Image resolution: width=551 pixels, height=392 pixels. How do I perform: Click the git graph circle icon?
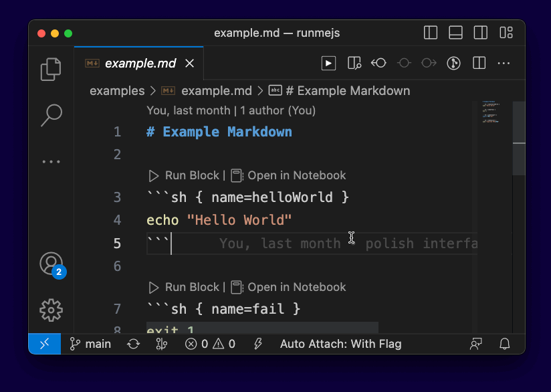pyautogui.click(x=453, y=64)
